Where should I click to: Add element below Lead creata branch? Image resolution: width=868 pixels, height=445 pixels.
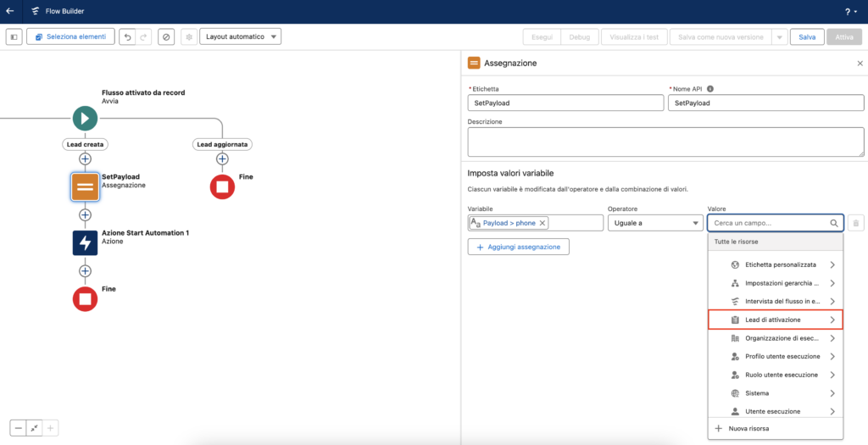(85, 159)
